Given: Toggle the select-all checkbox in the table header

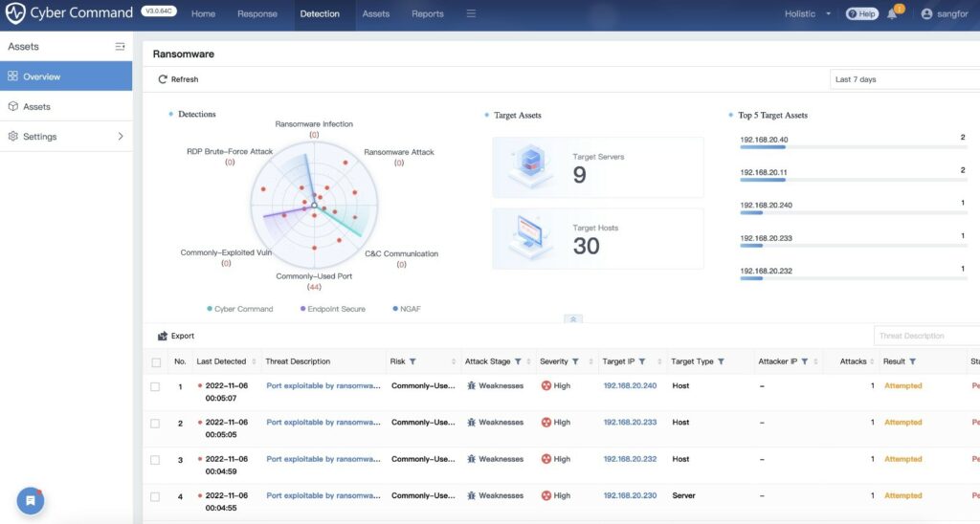Looking at the screenshot, I should (x=155, y=361).
